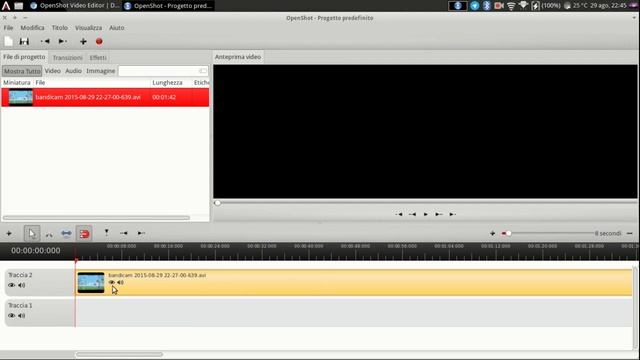Open the Aiuto menu
640x360 pixels.
[x=116, y=28]
